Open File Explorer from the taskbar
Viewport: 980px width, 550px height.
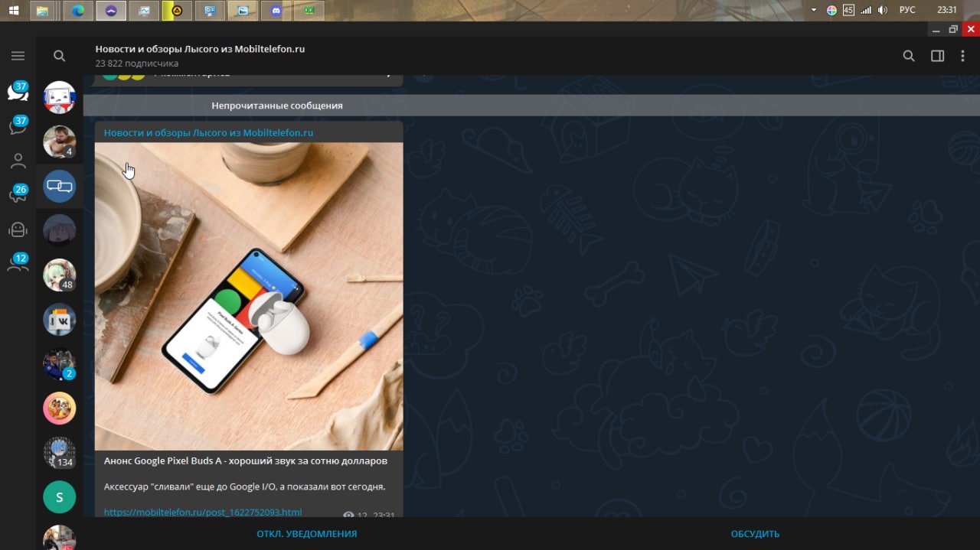[44, 11]
